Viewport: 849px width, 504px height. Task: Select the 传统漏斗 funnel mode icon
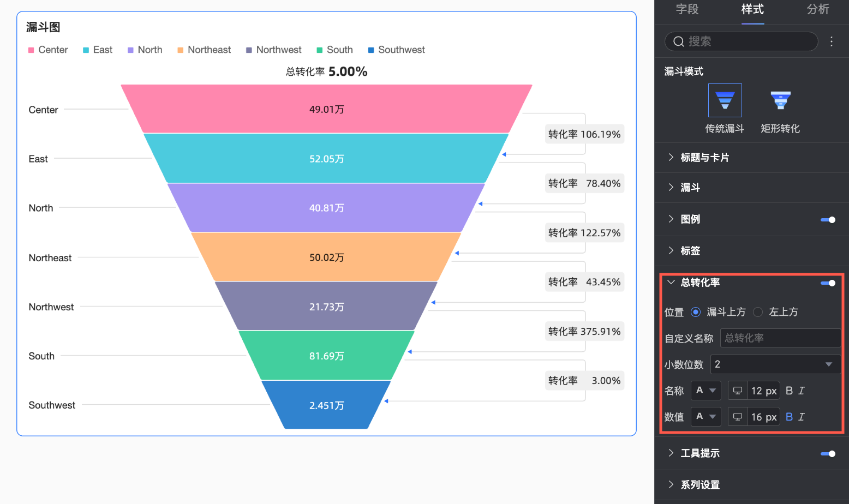(725, 100)
